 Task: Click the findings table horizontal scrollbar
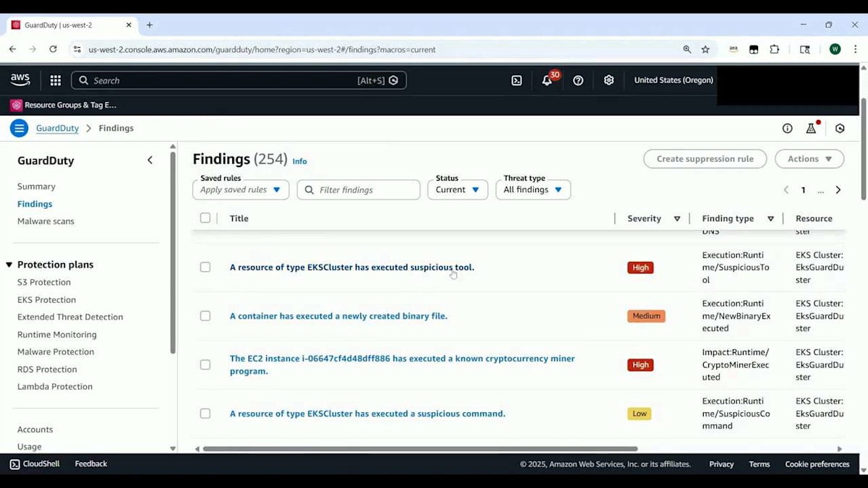[x=420, y=449]
